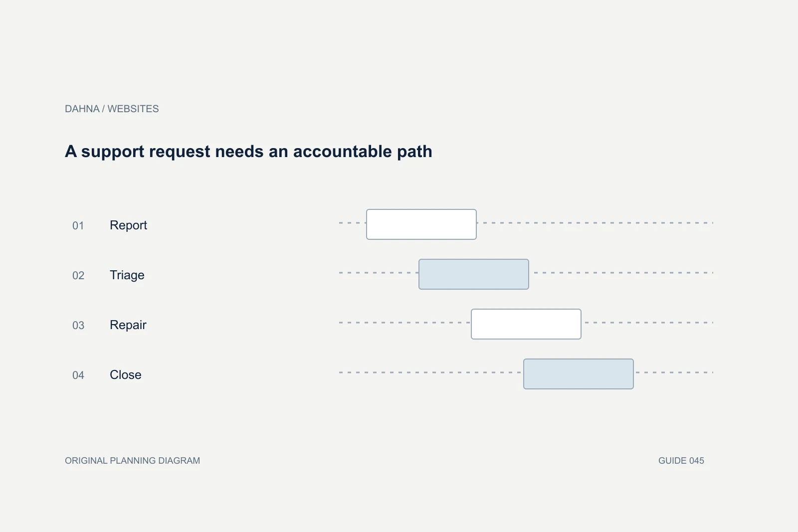Click the dotted line left of the Close bar
This screenshot has height=532, width=798.
pyautogui.click(x=431, y=372)
